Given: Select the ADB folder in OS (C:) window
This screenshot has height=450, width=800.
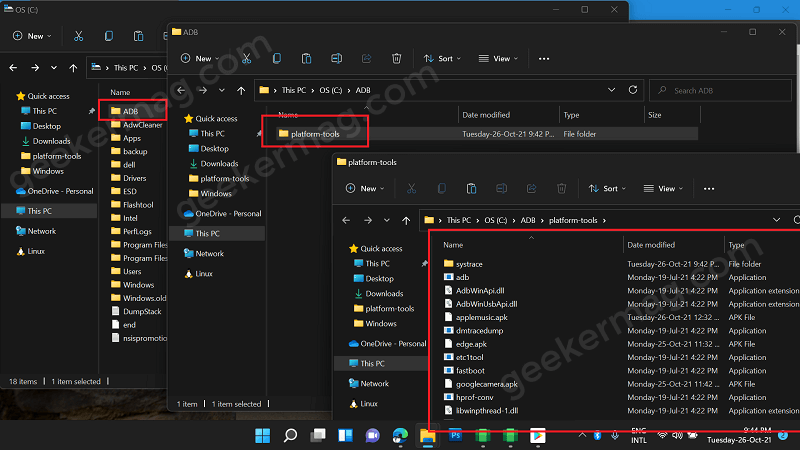Looking at the screenshot, I should point(131,111).
